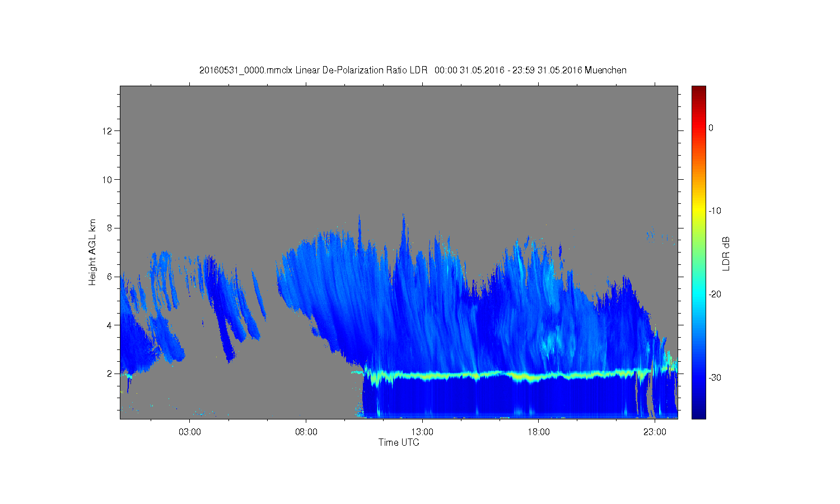The width and height of the screenshot is (840, 504).
Task: Click the colorbar value -20
Action: [x=715, y=295]
